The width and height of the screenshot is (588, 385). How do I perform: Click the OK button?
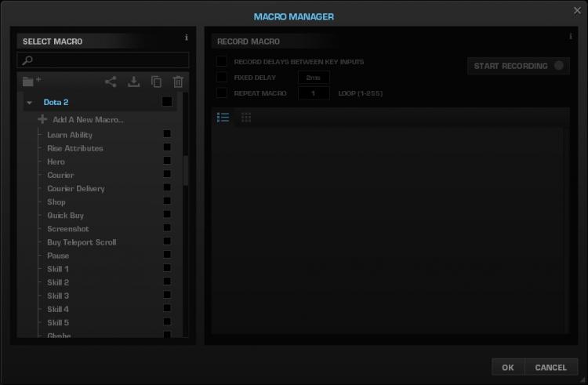point(508,368)
